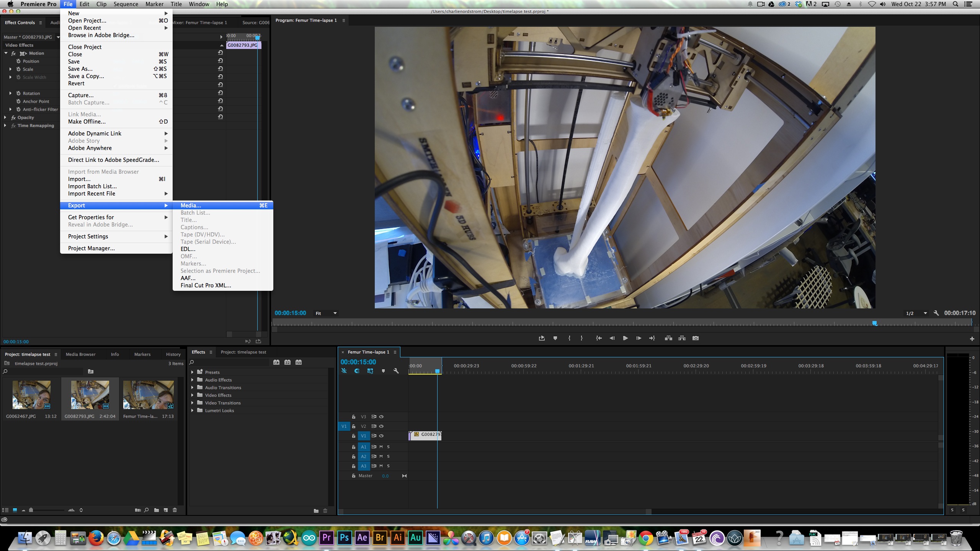Screen dimensions: 980x551
Task: Toggle V2 track output eye
Action: pyautogui.click(x=381, y=426)
